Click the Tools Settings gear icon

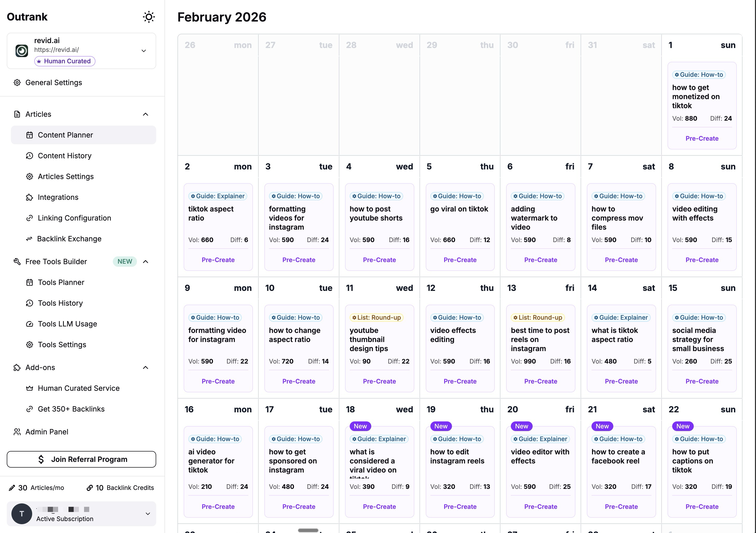(30, 345)
